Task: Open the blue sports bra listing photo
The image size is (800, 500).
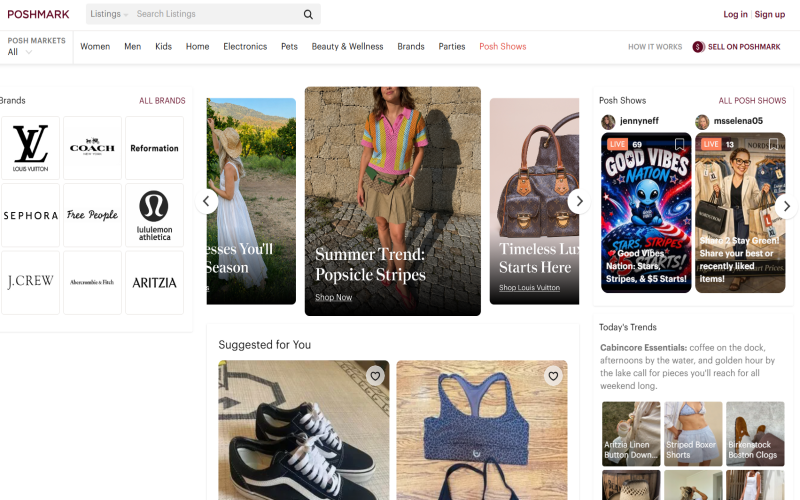Action: (x=482, y=430)
